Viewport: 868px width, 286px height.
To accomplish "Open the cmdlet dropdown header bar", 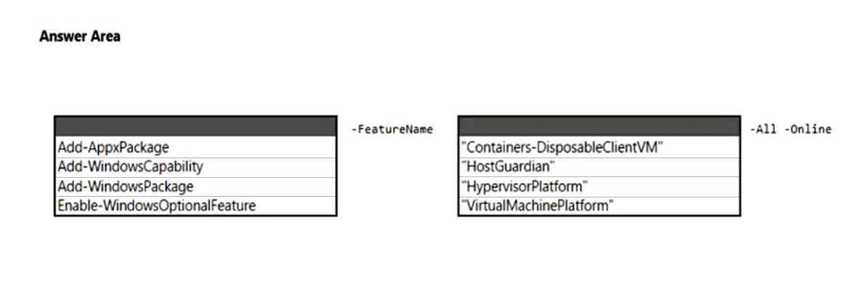I will [x=195, y=127].
